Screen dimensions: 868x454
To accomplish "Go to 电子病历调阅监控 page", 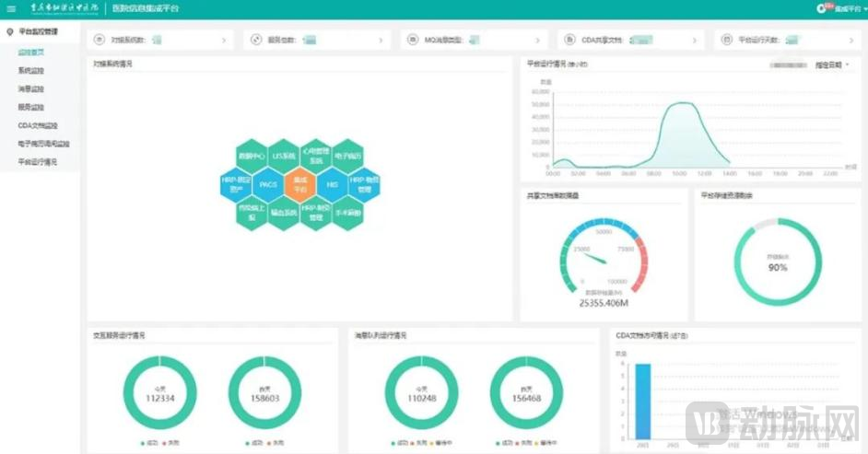I will coord(44,144).
